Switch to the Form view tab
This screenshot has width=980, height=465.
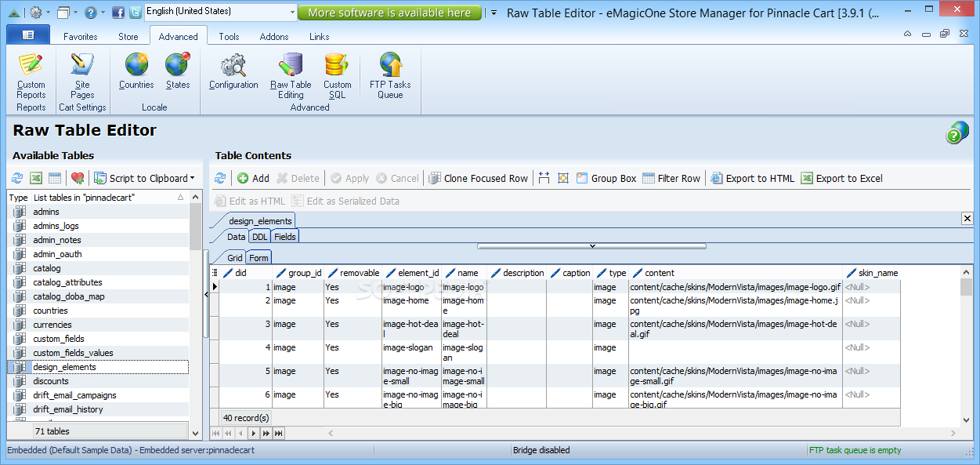tap(259, 257)
